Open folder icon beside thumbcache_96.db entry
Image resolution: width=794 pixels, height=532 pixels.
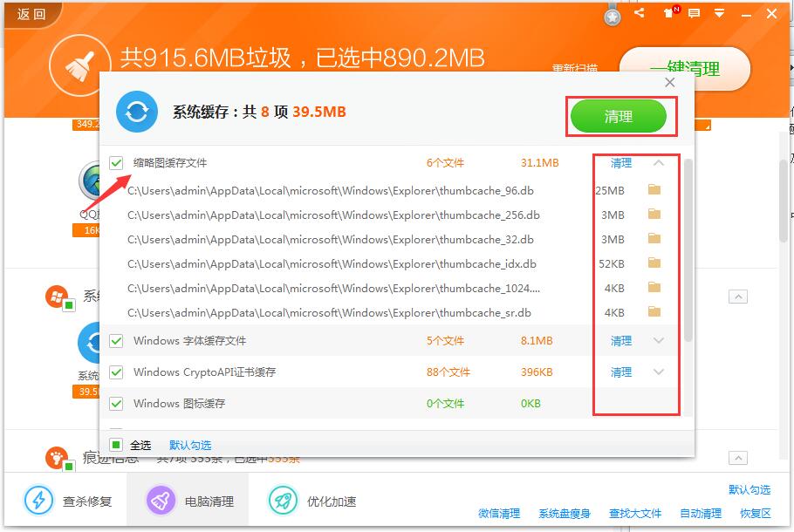[x=654, y=189]
